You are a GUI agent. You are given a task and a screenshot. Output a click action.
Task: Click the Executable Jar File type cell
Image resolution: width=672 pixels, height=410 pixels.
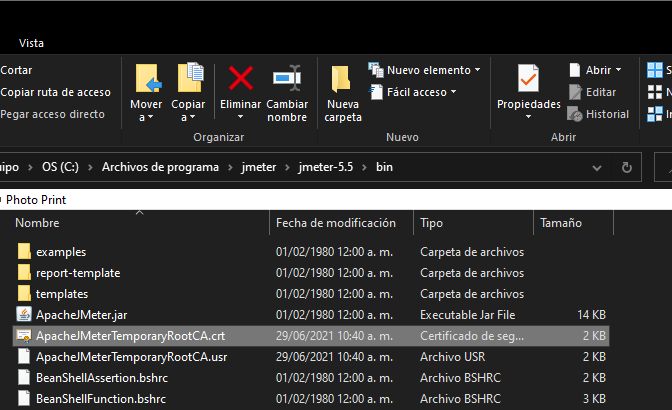[x=468, y=315]
